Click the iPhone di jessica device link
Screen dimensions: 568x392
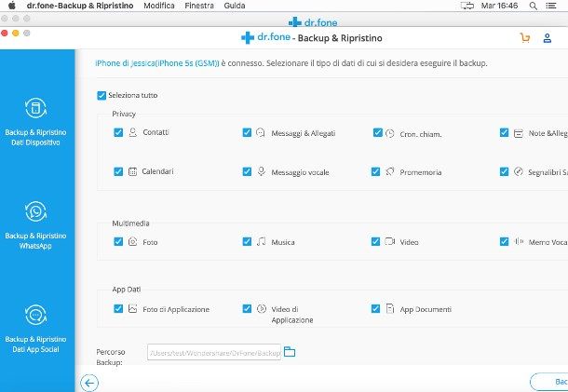[156, 63]
